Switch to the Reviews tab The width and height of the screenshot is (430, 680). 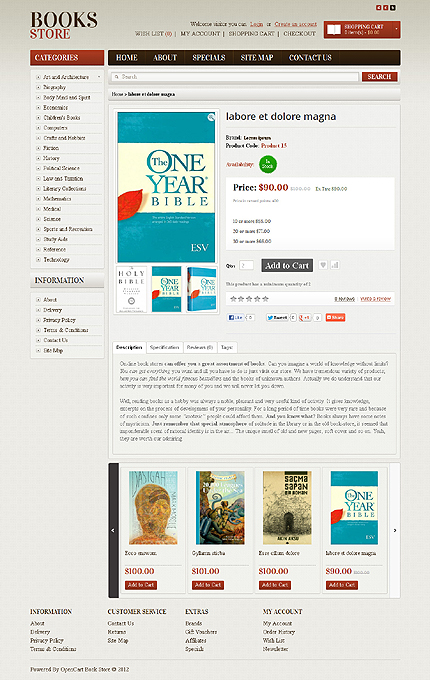pos(200,347)
